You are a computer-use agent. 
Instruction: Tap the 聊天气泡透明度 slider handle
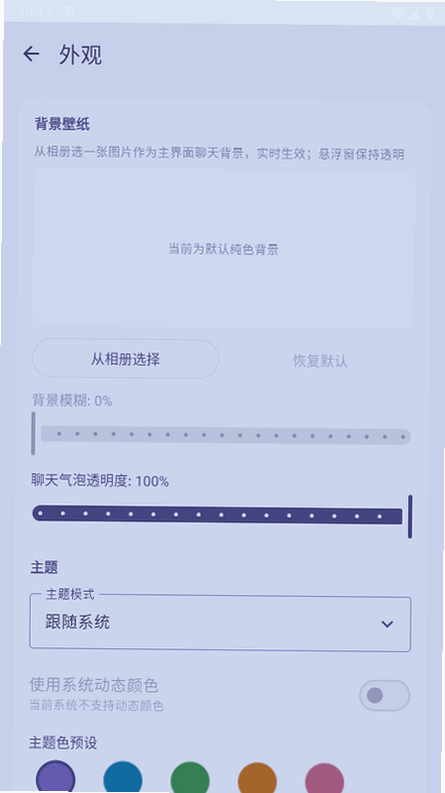coord(410,516)
